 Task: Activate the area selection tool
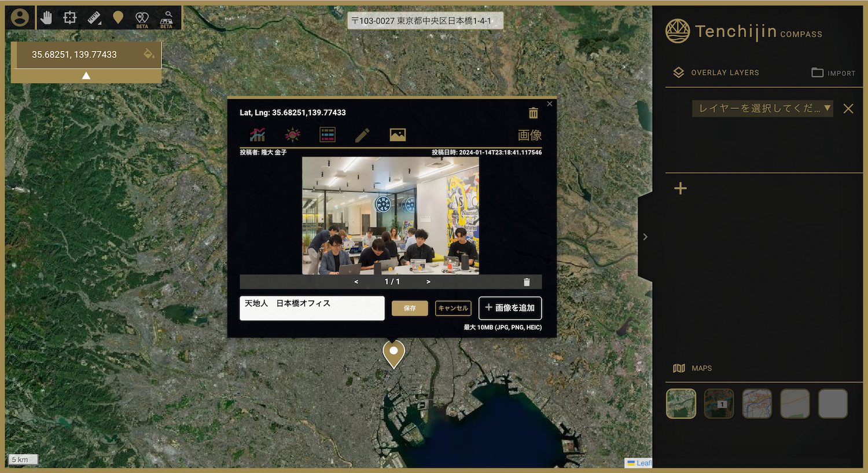point(69,17)
